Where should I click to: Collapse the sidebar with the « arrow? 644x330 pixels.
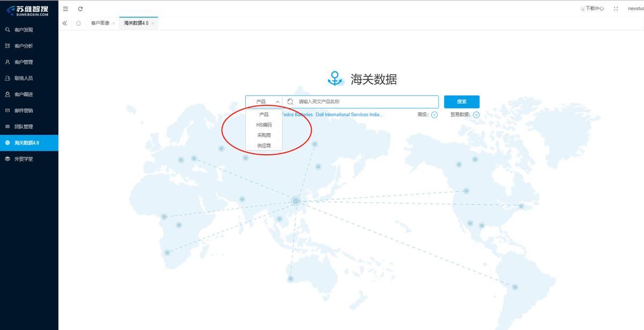tap(64, 23)
